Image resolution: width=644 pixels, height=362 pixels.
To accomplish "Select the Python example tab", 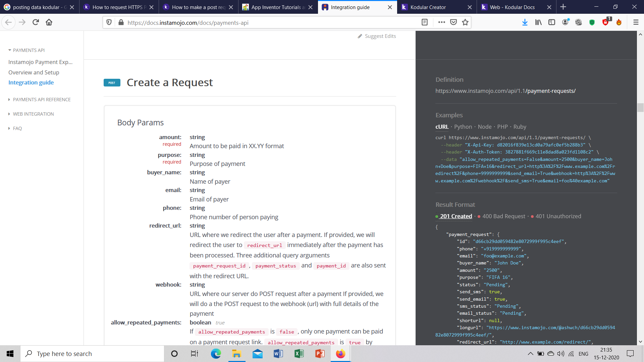I will click(x=463, y=127).
